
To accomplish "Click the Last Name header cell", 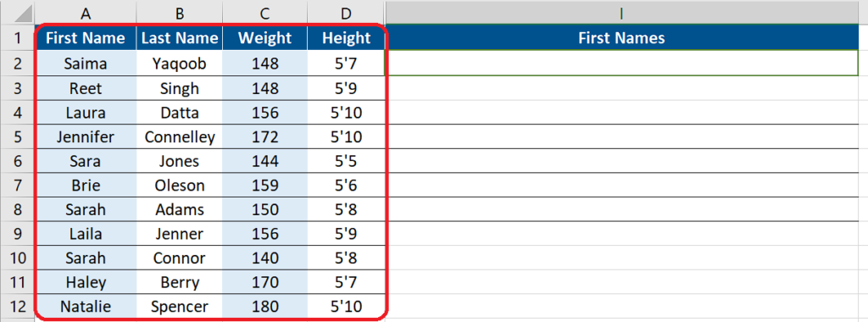I will pyautogui.click(x=180, y=37).
